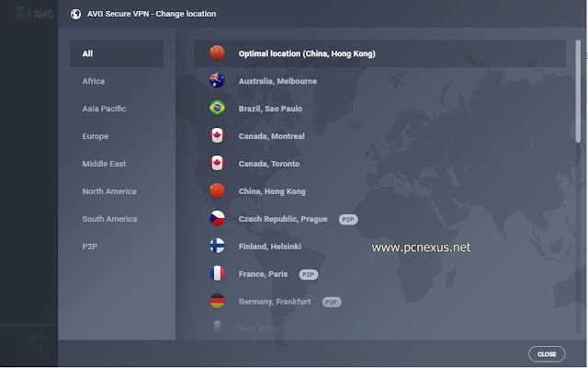Select Optimal location (China, Hong Kong)
Screen dimensions: 588x368
click(379, 53)
